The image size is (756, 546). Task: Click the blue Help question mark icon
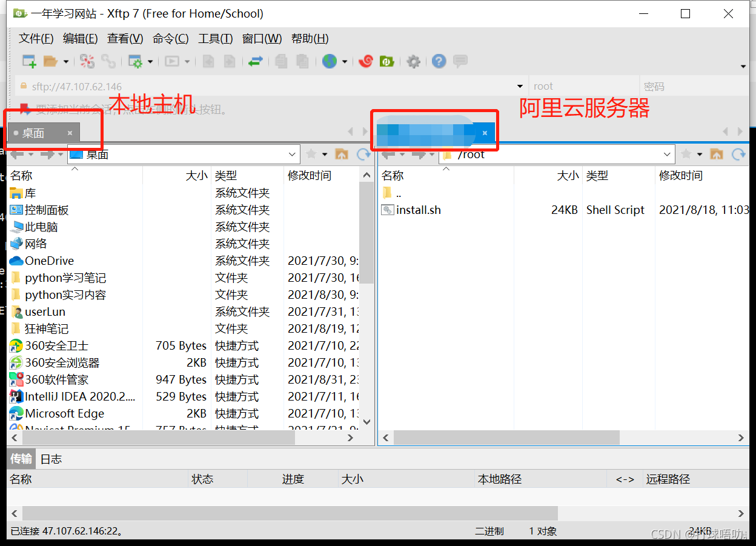click(439, 61)
